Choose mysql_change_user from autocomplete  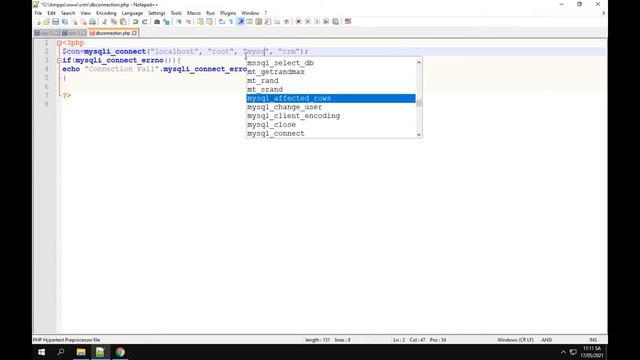coord(331,107)
